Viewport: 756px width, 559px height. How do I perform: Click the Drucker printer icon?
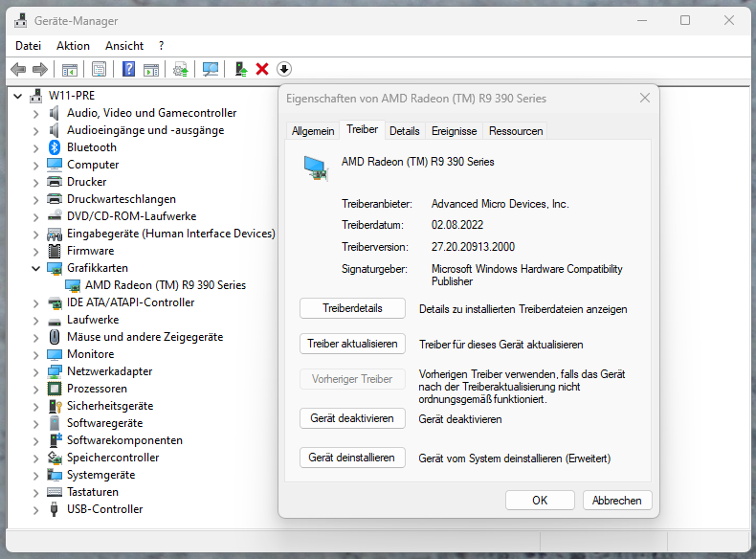(55, 182)
